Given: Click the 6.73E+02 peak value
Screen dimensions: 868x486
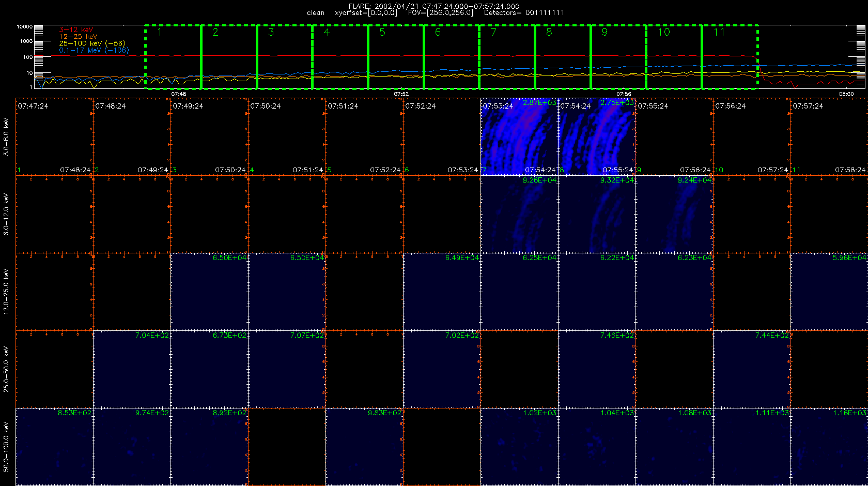Looking at the screenshot, I should (x=229, y=335).
